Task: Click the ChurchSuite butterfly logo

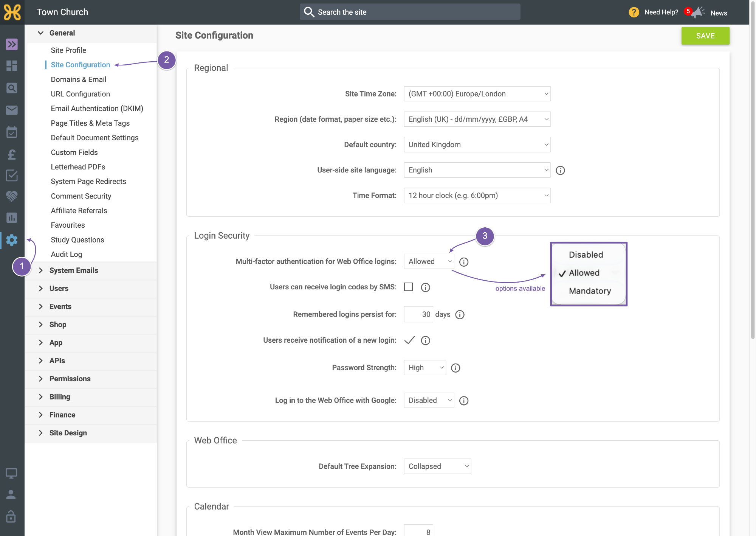Action: [12, 12]
